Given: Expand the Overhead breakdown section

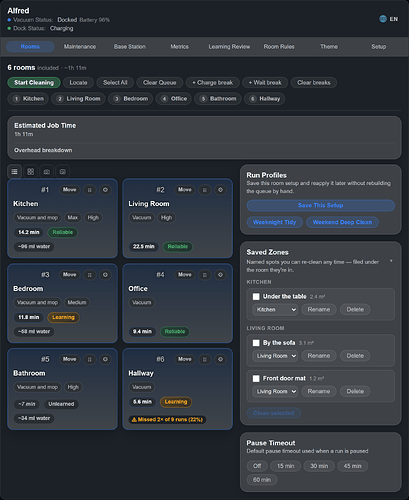Looking at the screenshot, I should [43, 150].
